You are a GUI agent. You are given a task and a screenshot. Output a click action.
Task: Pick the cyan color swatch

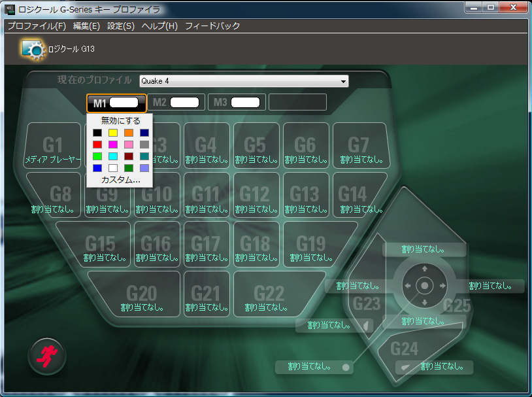click(x=112, y=156)
